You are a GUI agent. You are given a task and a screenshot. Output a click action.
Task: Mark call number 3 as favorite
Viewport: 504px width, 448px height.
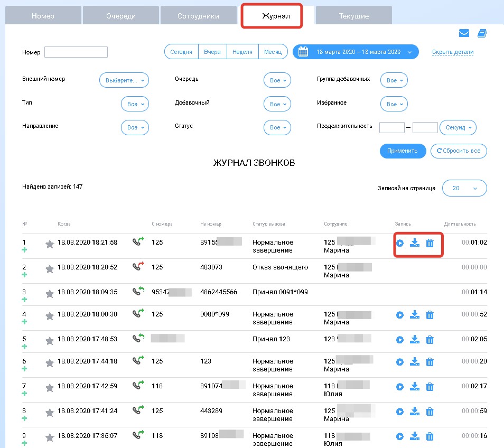[x=50, y=293]
